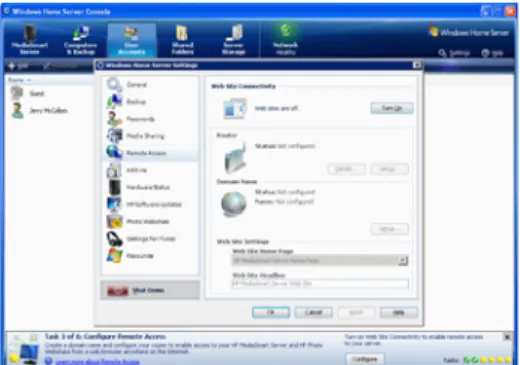Image resolution: width=520 pixels, height=365 pixels.
Task: Open the Photo Webshare category
Action: (x=150, y=222)
